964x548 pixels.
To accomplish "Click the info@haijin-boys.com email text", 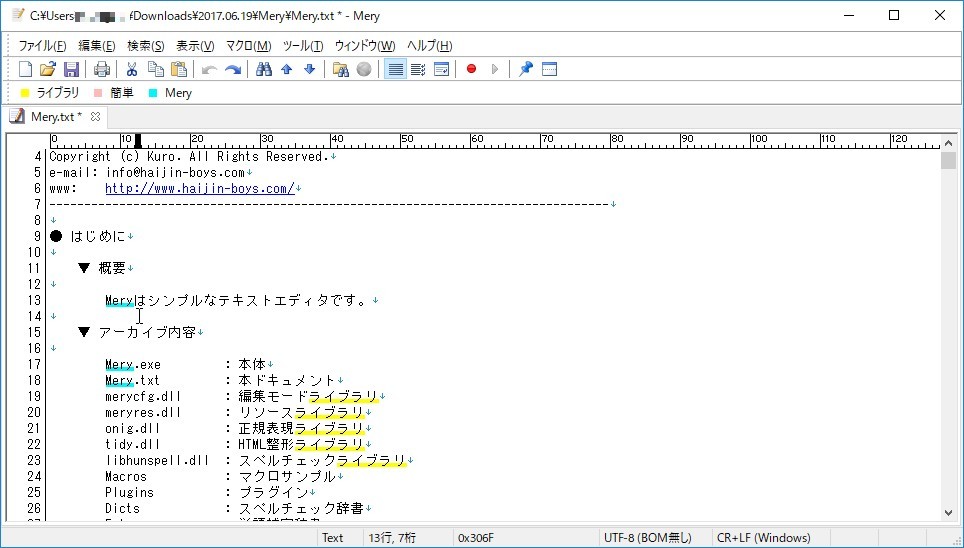I will [x=175, y=172].
